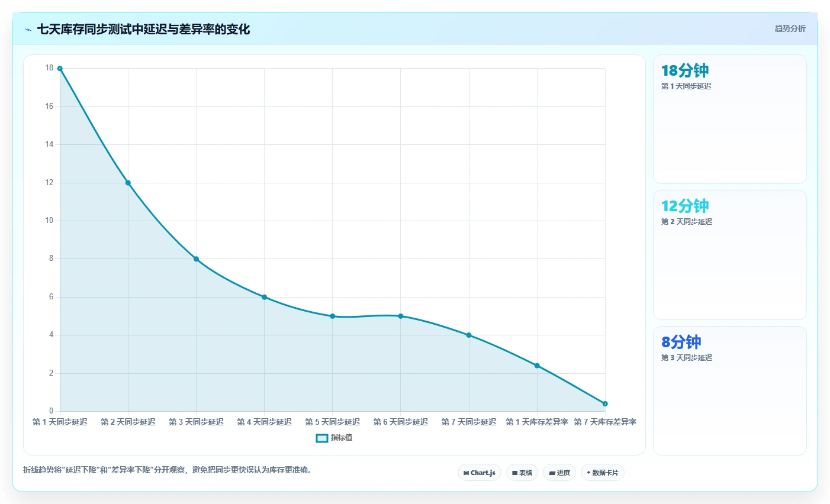
Task: Click the footnote text about 折线趋势
Action: click(168, 470)
